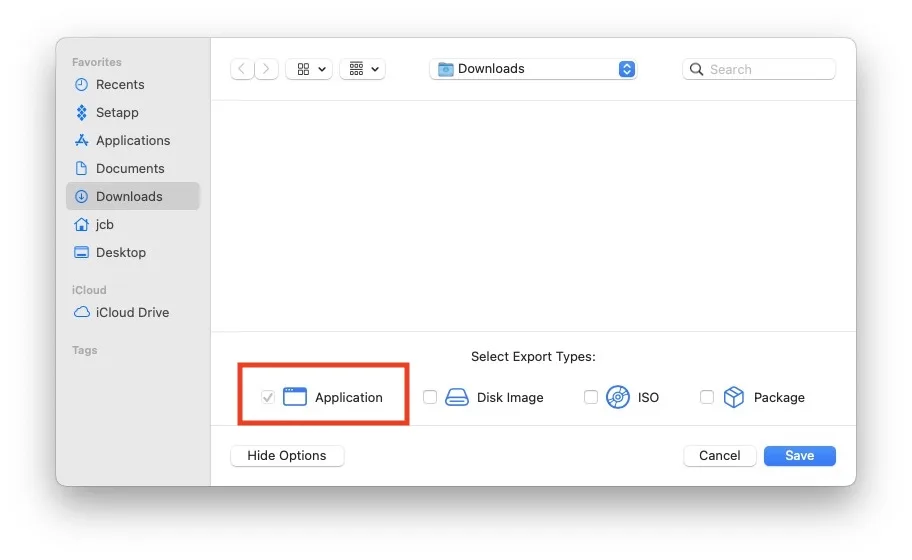Open the item grouping dropdown

(362, 69)
